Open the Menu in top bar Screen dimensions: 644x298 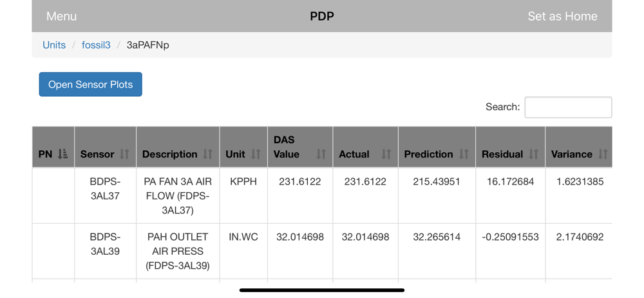[61, 16]
